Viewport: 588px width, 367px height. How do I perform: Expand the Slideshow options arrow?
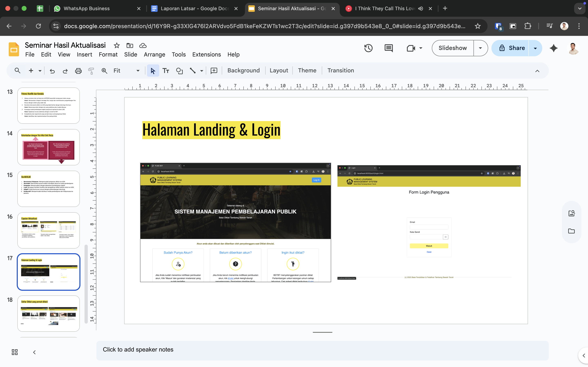[x=480, y=48]
